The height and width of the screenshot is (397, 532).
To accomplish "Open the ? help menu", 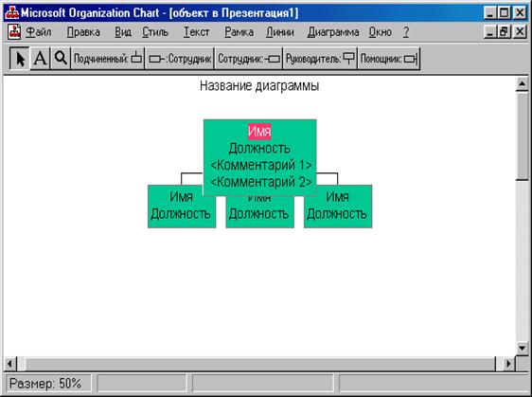I will pos(406,32).
